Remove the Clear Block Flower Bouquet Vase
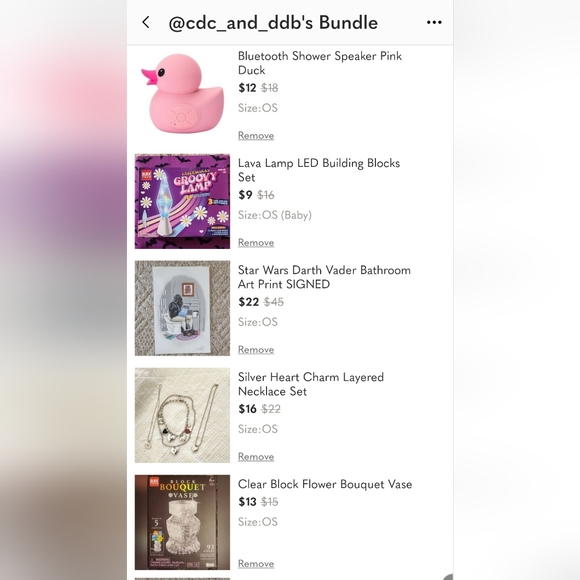 point(256,563)
